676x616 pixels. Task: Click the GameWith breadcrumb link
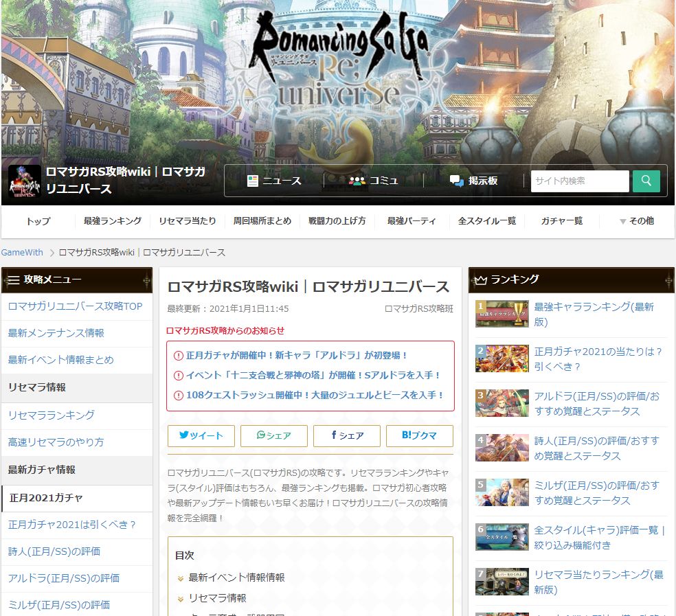(x=22, y=253)
